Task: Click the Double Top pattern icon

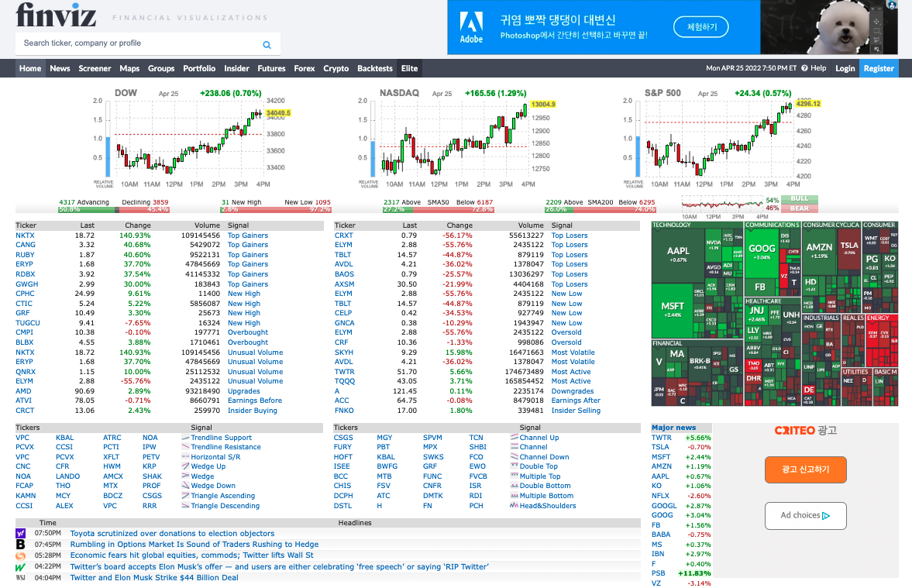Action: pyautogui.click(x=515, y=466)
